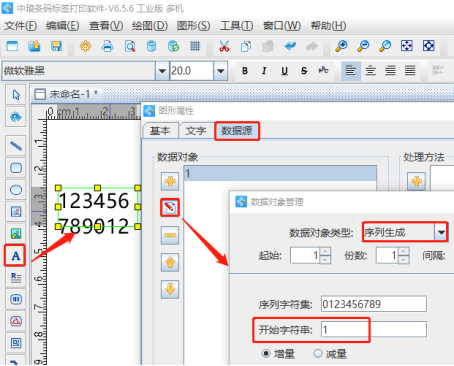Image resolution: width=454 pixels, height=366 pixels.
Task: Increase the 份数 spinner value
Action: coord(404,252)
